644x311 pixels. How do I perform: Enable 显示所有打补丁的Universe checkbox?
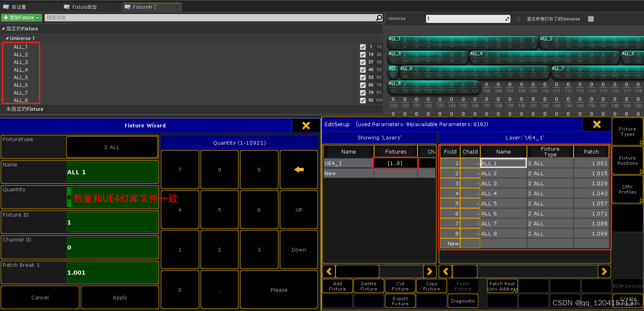591,19
